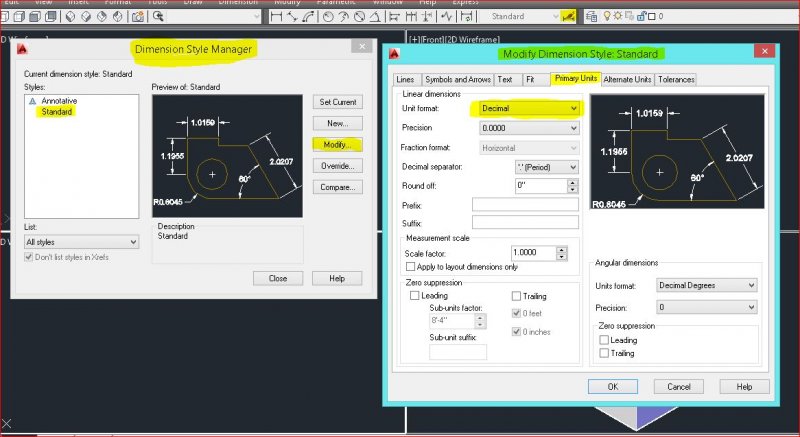Image resolution: width=800 pixels, height=437 pixels.
Task: Click the Set Current button
Action: coord(338,102)
